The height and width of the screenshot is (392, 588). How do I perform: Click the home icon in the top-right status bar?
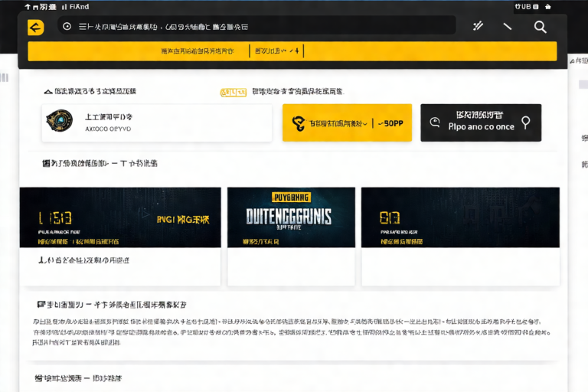(548, 7)
